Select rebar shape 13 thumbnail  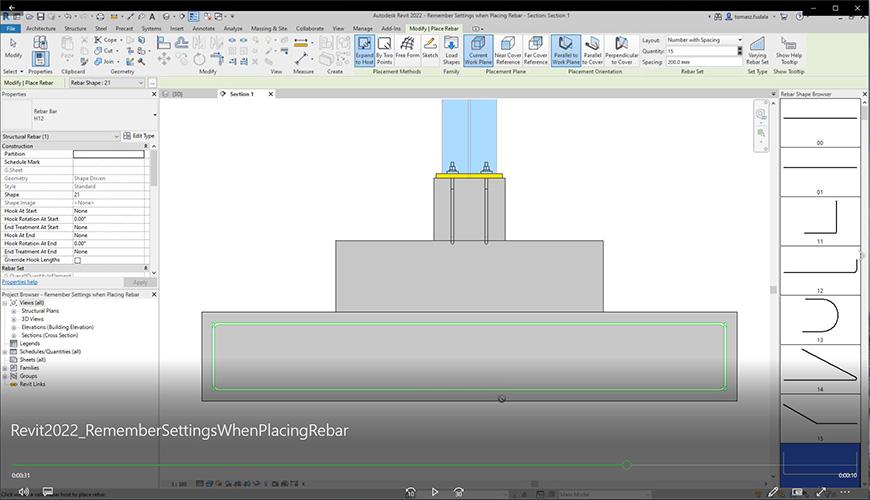coord(820,320)
